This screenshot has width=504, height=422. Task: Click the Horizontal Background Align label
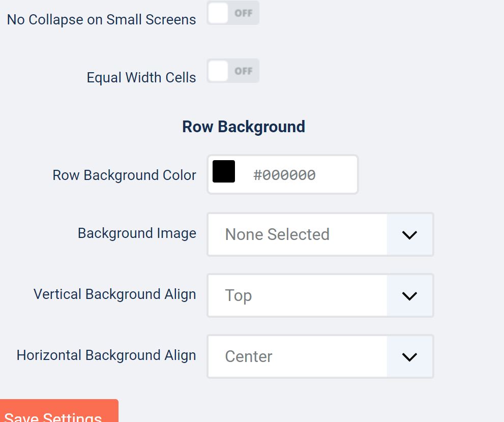pos(106,355)
